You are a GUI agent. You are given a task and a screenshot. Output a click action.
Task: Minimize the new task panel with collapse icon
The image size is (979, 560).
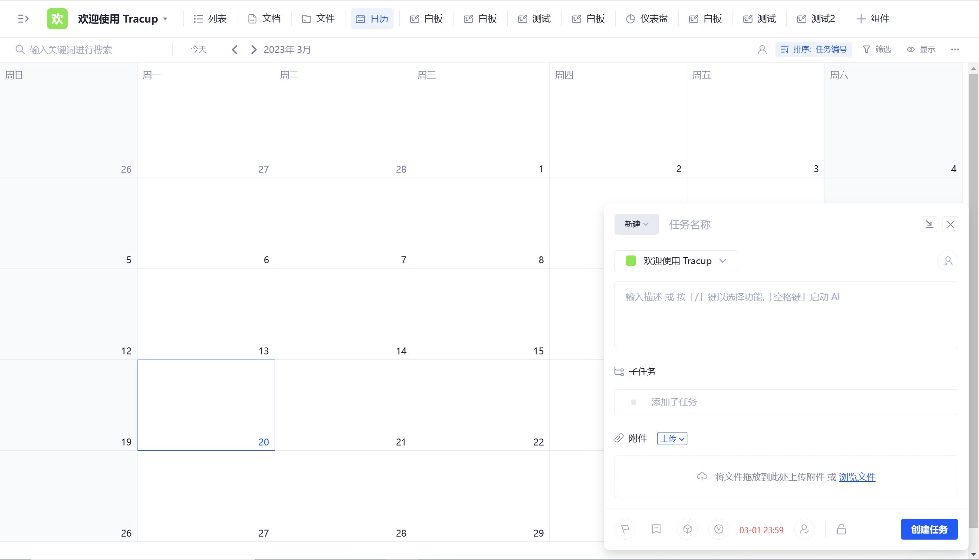pyautogui.click(x=929, y=224)
